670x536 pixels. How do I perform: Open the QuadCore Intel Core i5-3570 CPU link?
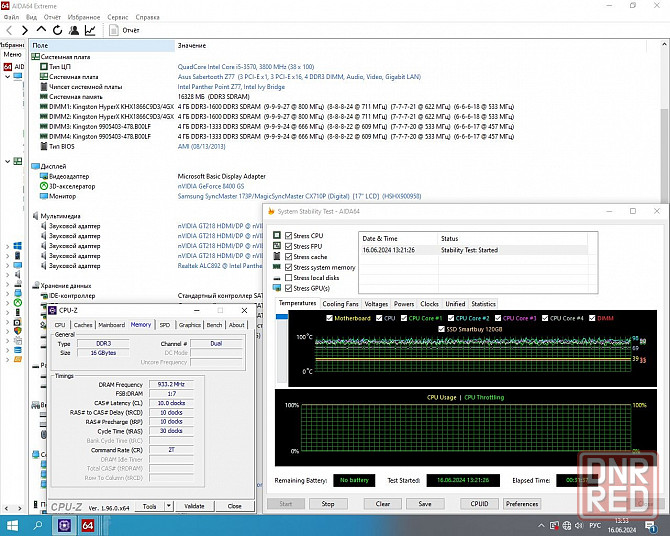click(x=246, y=67)
